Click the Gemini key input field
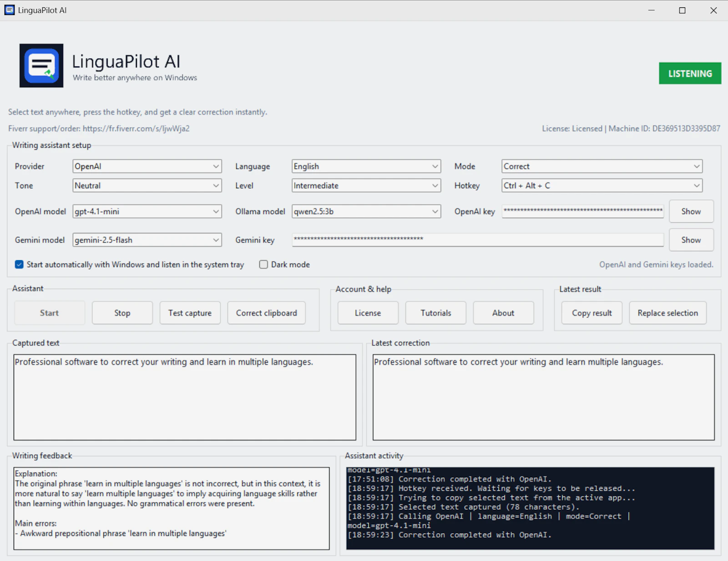The width and height of the screenshot is (728, 561). [x=478, y=240]
